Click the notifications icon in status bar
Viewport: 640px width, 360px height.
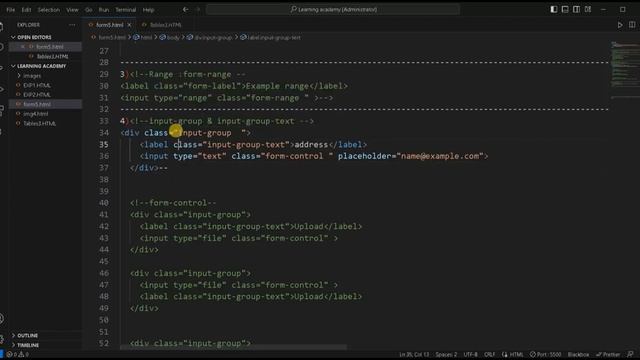click(x=631, y=355)
